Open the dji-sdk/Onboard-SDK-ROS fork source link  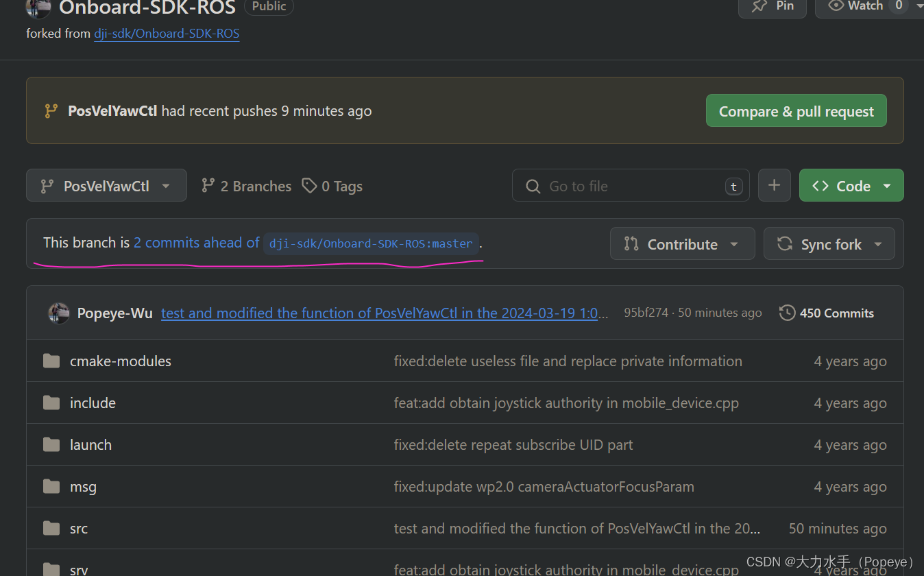pos(167,33)
